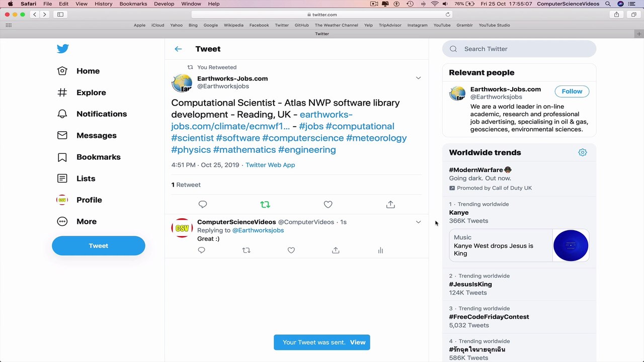The width and height of the screenshot is (644, 362).
Task: Open the GitHub favorites bar bookmark
Action: click(x=302, y=25)
